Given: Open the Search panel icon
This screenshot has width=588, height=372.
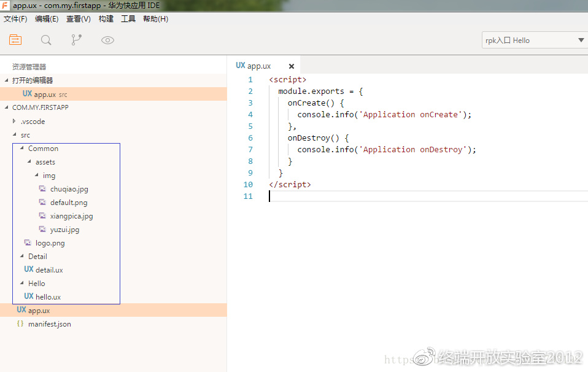Looking at the screenshot, I should pyautogui.click(x=46, y=40).
